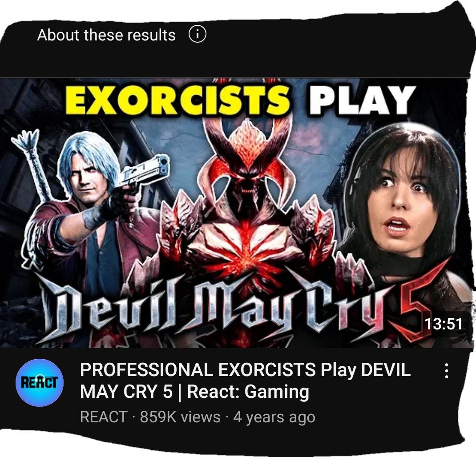
Task: Click the REACT channel name under the title
Action: pos(104,417)
